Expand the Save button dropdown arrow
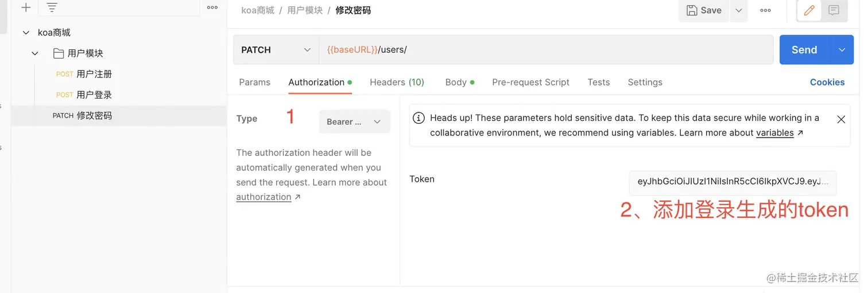The height and width of the screenshot is (293, 868). tap(739, 10)
